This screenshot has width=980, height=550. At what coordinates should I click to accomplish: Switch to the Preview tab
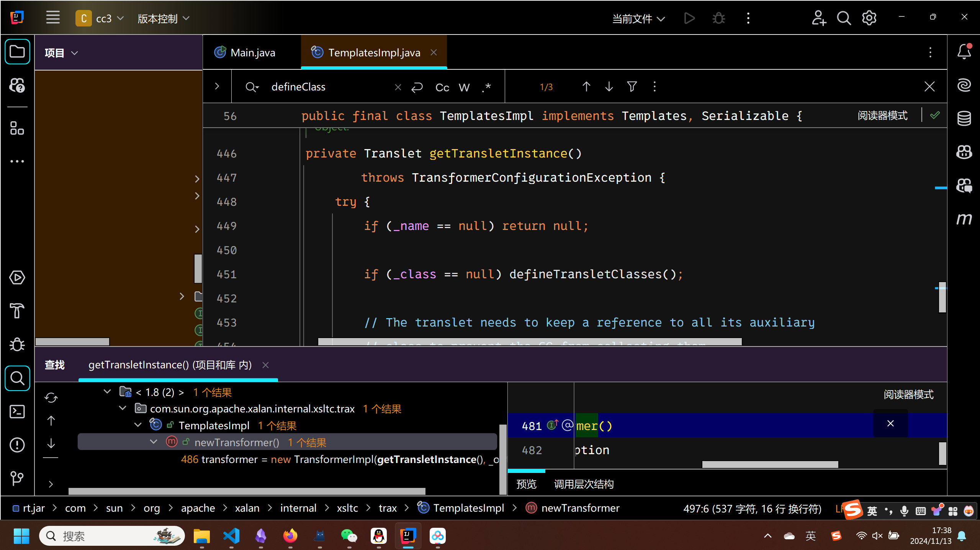tap(526, 484)
